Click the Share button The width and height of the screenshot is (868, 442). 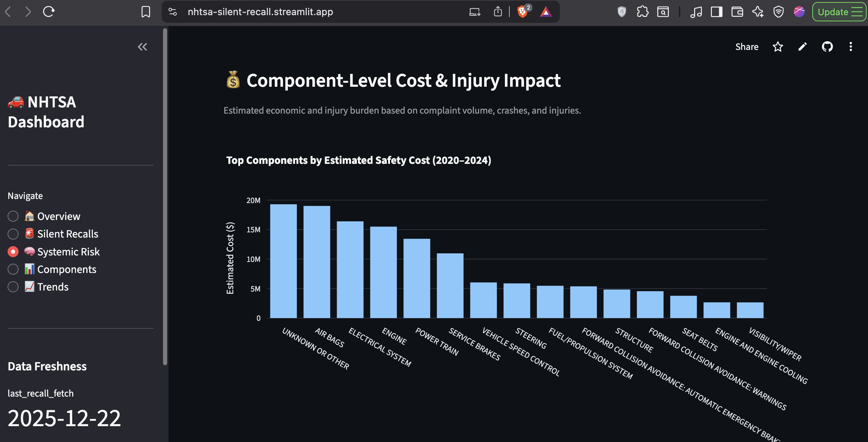(x=747, y=46)
